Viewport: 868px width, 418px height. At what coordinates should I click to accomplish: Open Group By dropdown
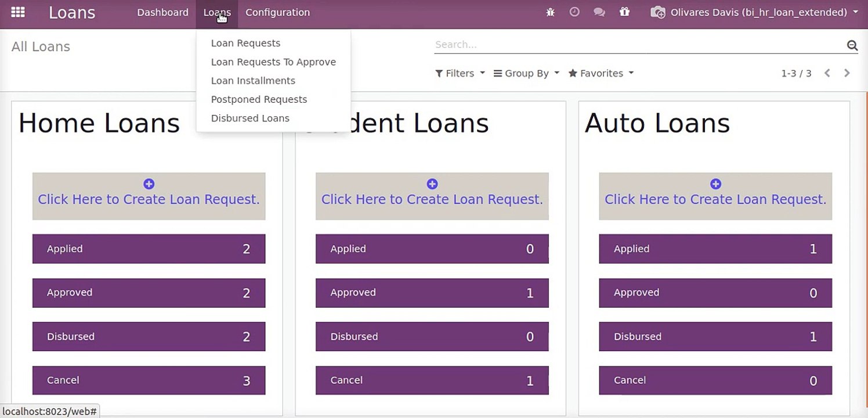coord(526,73)
